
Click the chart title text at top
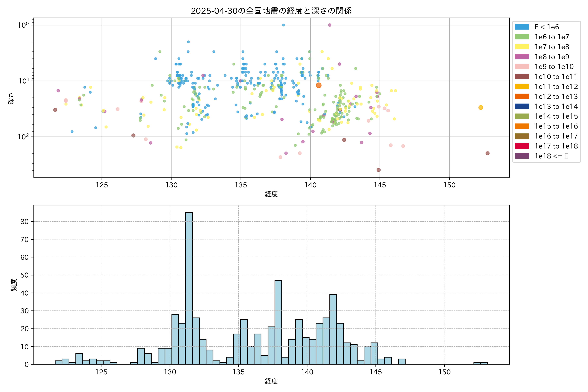coord(271,11)
